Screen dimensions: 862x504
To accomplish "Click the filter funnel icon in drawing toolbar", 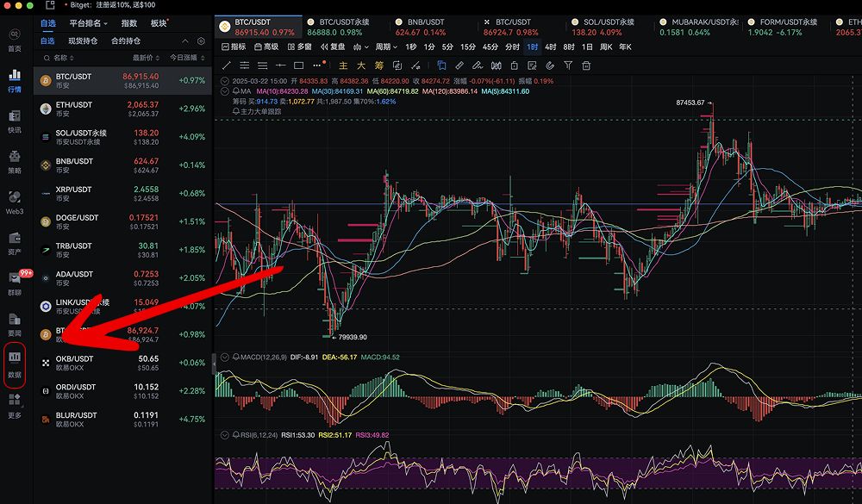I will point(568,65).
